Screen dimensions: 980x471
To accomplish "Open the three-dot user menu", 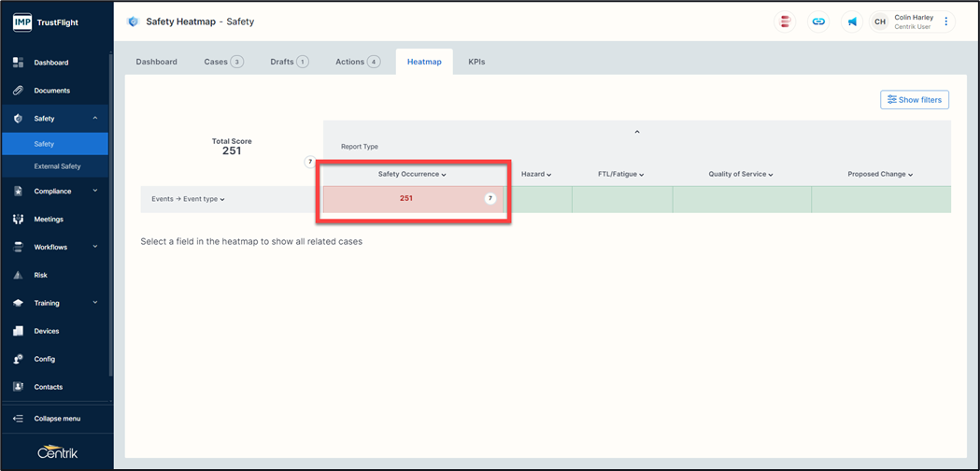I will [946, 21].
